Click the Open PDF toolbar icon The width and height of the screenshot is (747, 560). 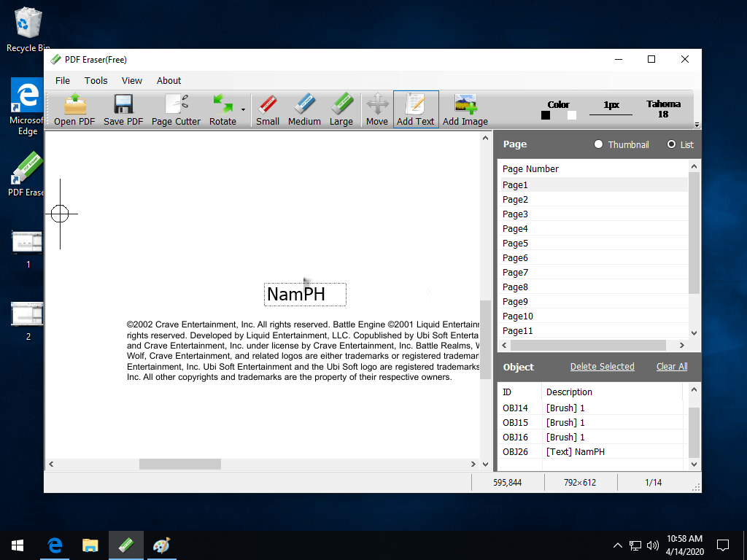coord(74,109)
